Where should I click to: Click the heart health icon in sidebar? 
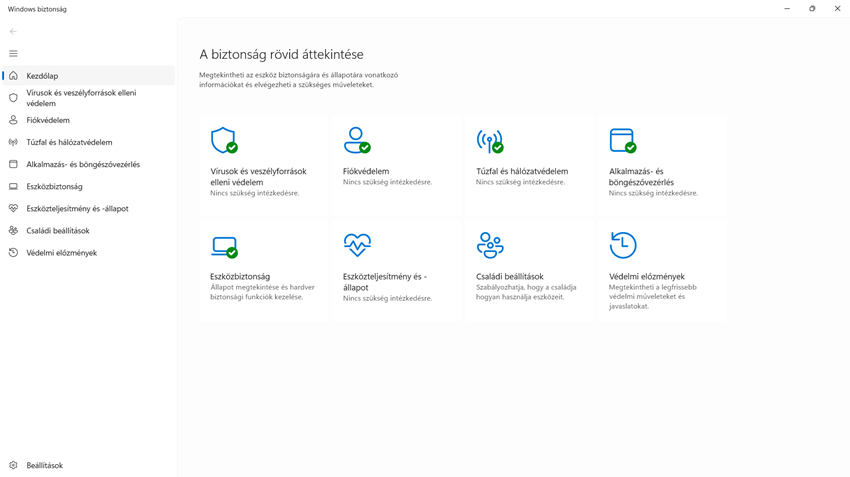pos(14,209)
